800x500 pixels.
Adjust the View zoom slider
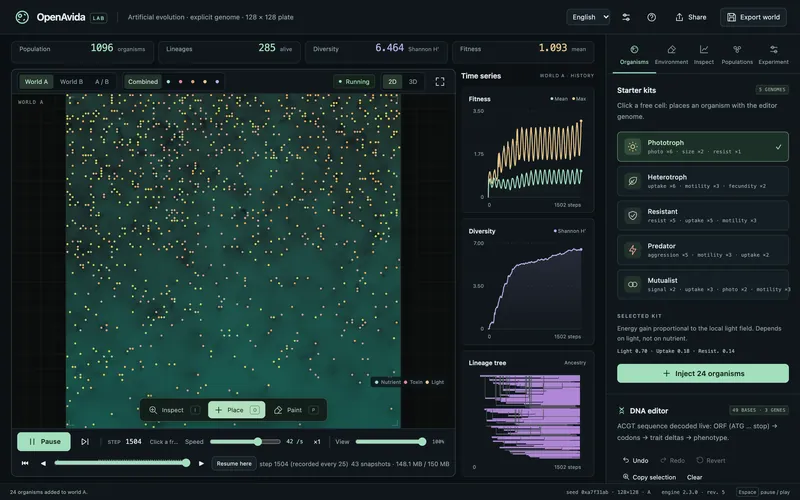pyautogui.click(x=391, y=442)
